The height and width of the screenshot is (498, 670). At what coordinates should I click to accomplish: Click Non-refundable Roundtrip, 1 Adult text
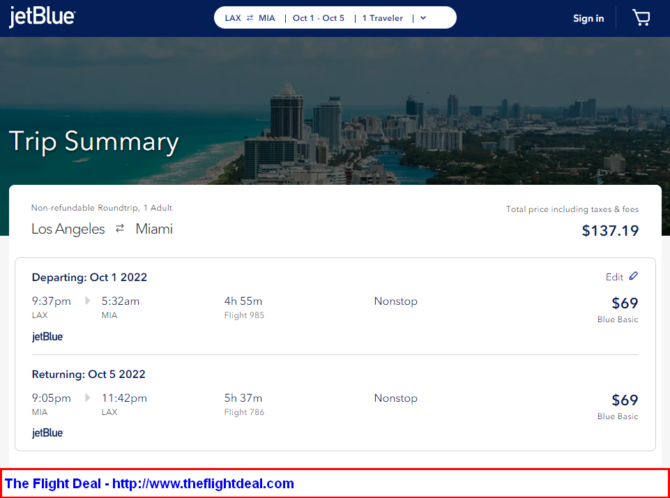[x=102, y=208]
